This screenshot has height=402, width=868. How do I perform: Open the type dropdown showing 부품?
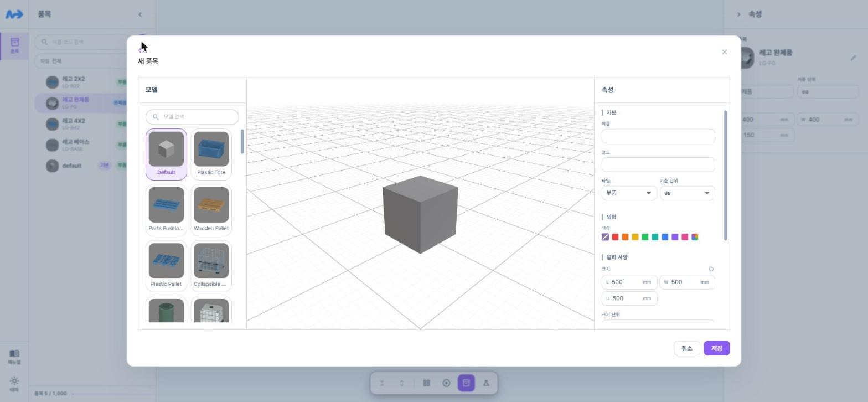(x=629, y=193)
